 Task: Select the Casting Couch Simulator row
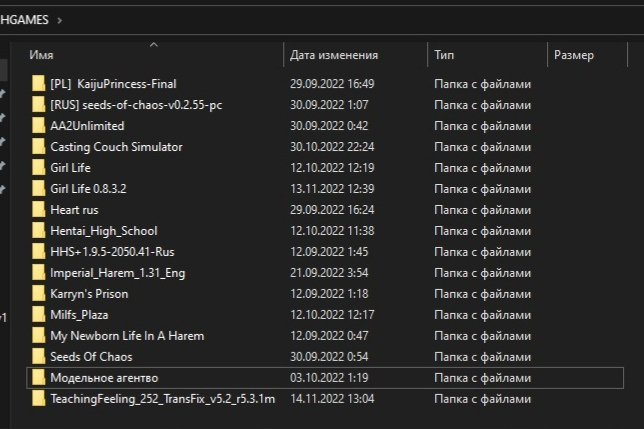click(325, 147)
